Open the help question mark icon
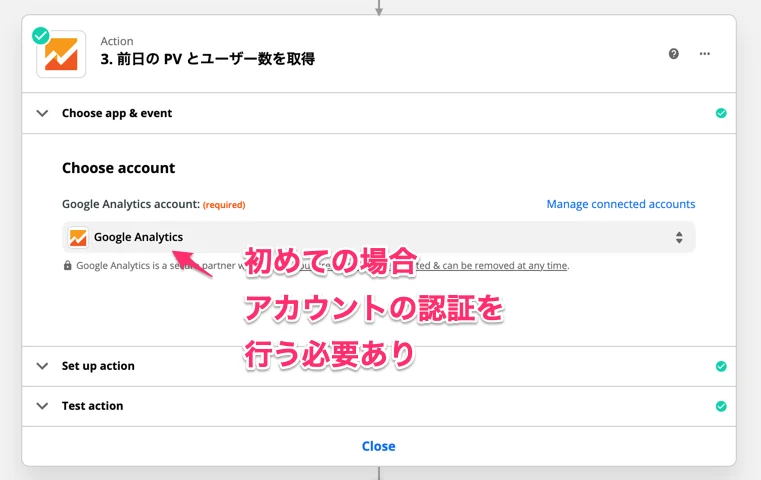The image size is (761, 480). coord(674,54)
